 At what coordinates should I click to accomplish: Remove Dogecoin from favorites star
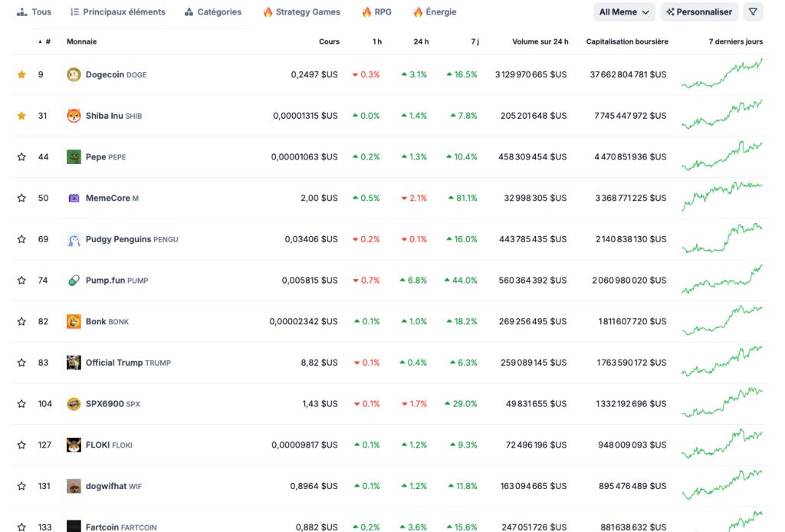click(x=21, y=74)
